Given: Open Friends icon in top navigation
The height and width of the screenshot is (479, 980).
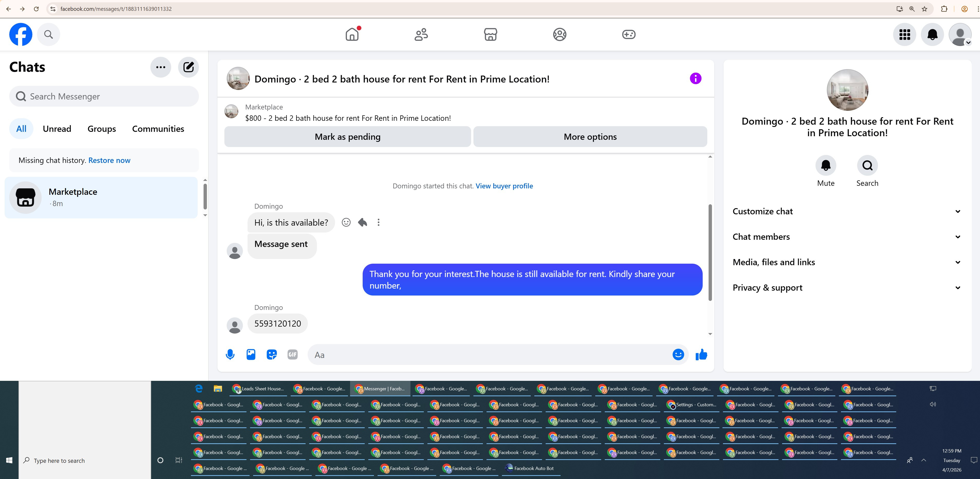Looking at the screenshot, I should point(421,34).
